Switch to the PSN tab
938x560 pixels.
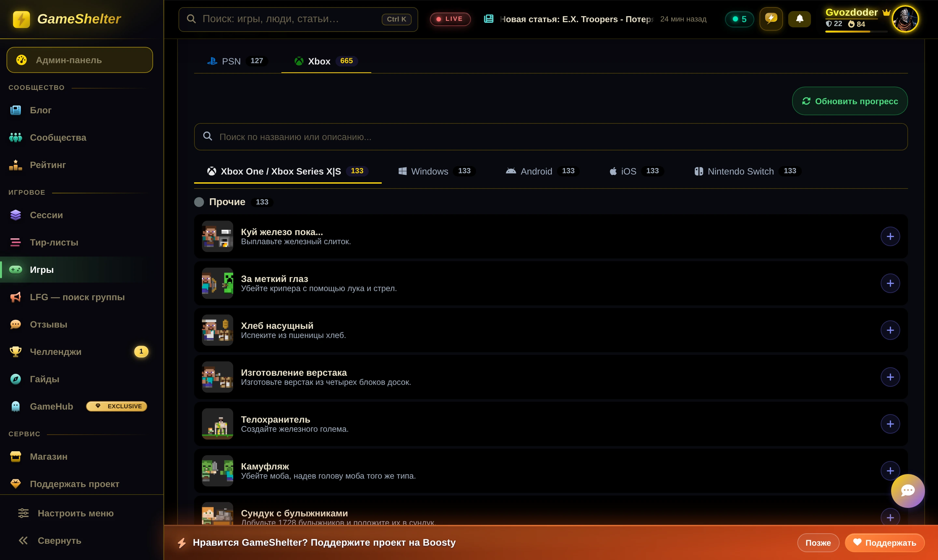tap(237, 61)
